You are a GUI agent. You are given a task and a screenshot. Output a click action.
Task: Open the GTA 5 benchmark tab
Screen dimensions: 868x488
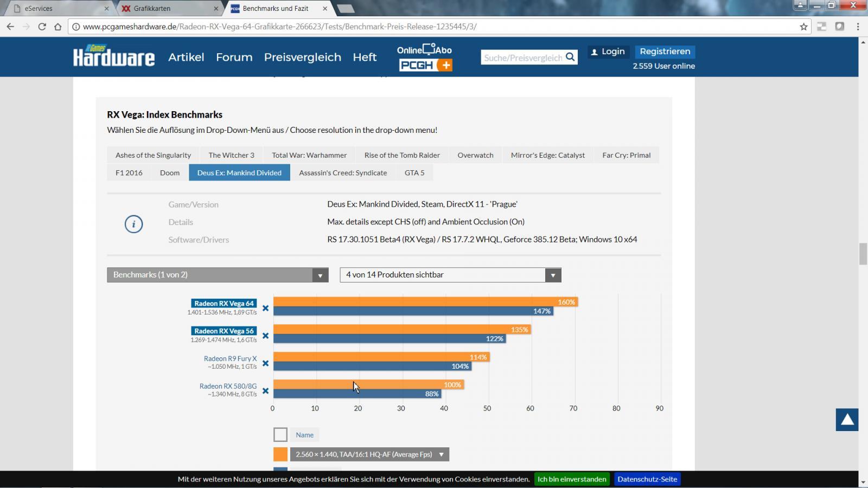point(414,173)
